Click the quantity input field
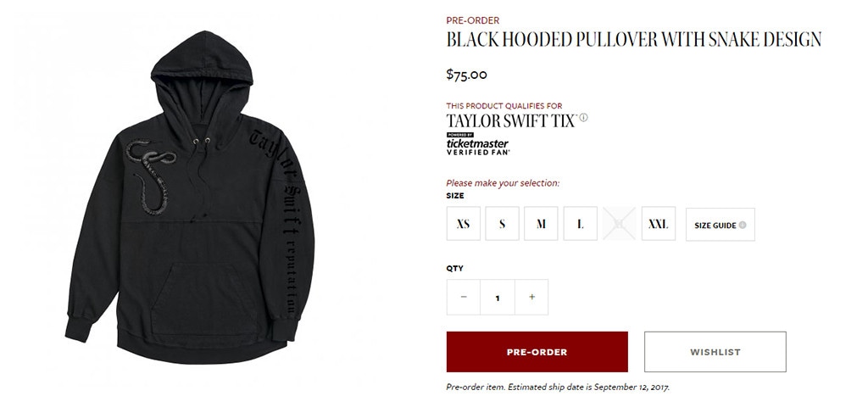 tap(498, 298)
